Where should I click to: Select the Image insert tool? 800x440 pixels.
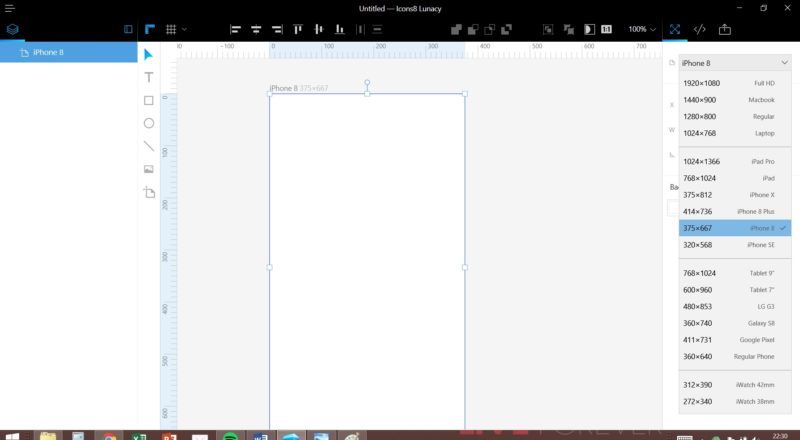click(149, 169)
